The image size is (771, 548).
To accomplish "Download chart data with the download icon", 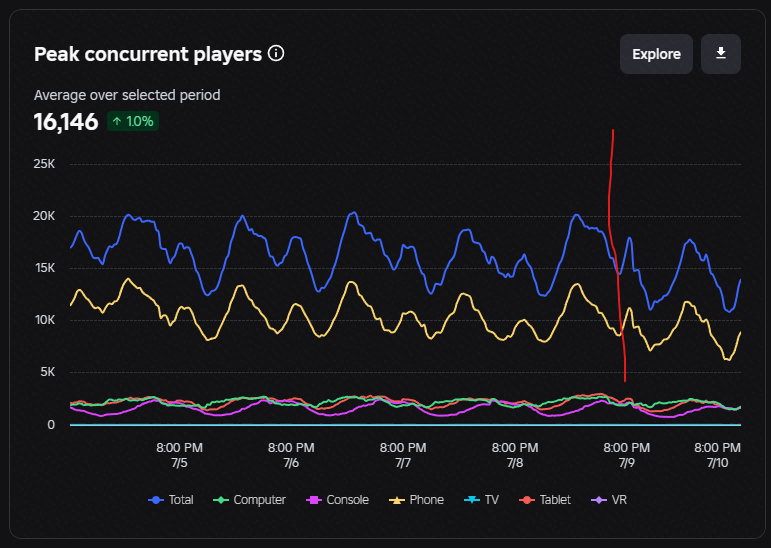I will coord(721,54).
